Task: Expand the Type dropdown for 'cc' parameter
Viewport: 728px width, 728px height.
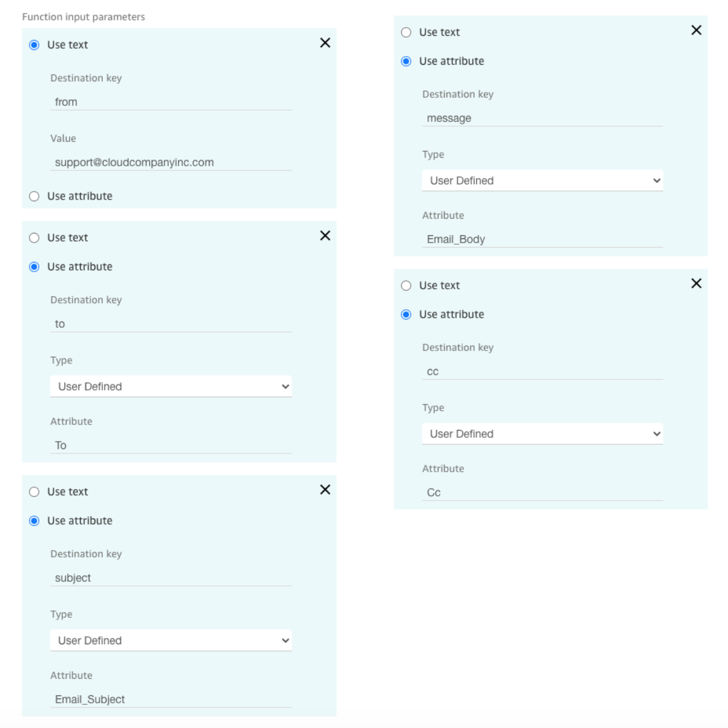Action: click(x=542, y=434)
